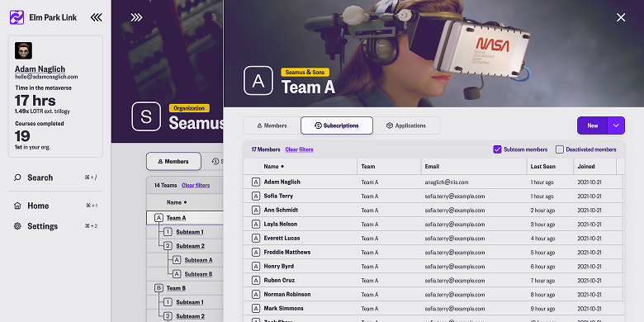Clear filters in the members table
644x322 pixels.
(299, 149)
